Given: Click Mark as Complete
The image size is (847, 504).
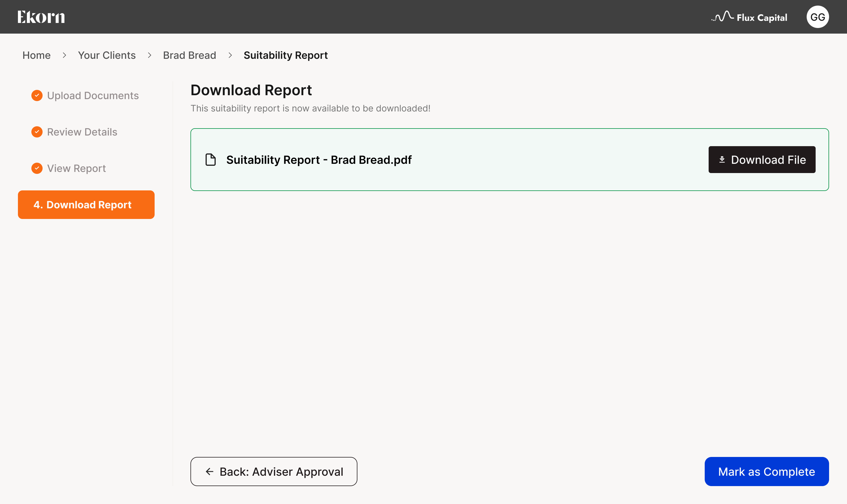Looking at the screenshot, I should pos(767,472).
